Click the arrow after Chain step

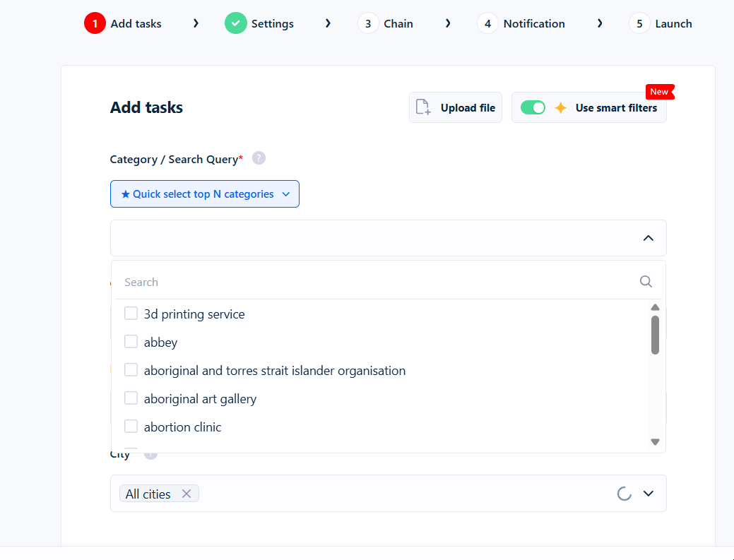(447, 23)
